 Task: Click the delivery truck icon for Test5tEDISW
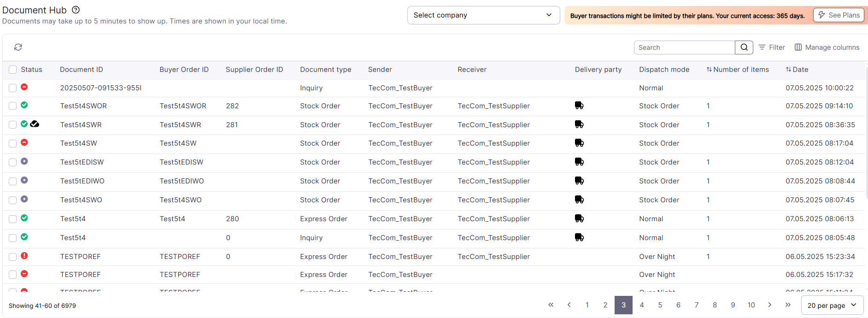[x=579, y=162]
